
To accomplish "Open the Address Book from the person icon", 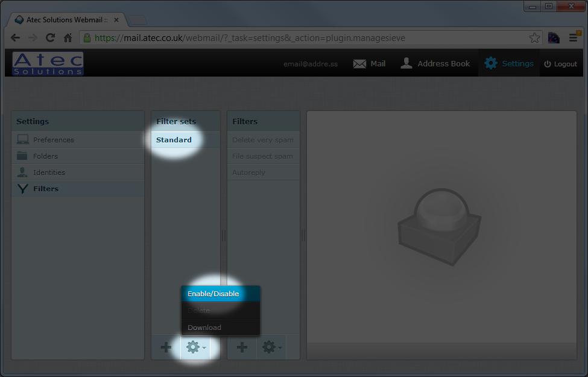I will click(x=407, y=63).
